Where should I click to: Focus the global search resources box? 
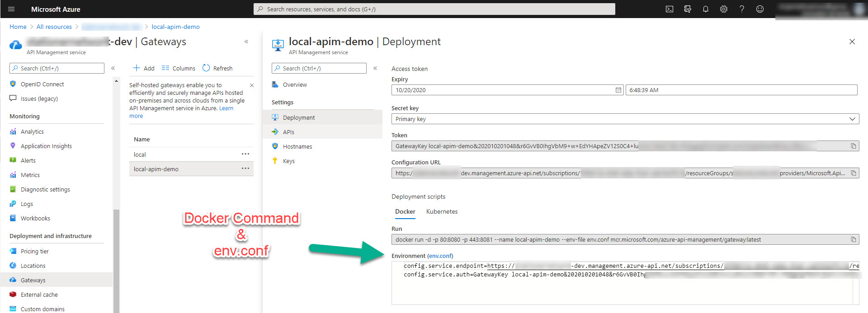[434, 9]
